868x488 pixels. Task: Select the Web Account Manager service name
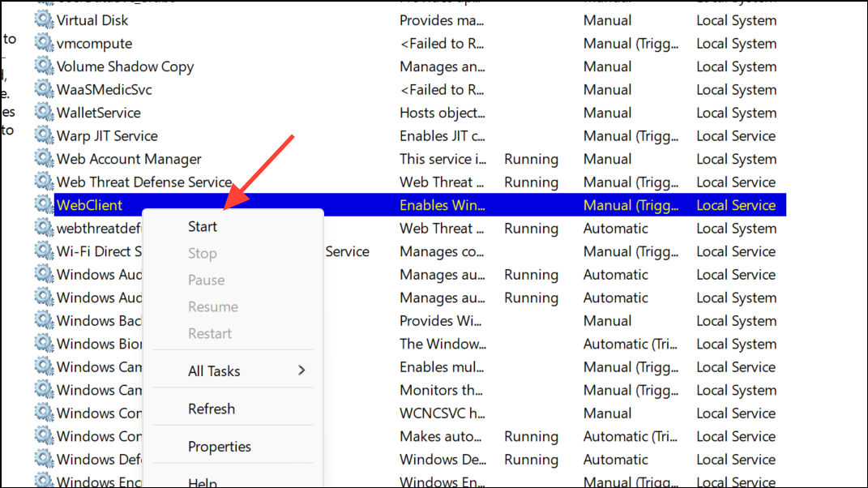pos(129,159)
